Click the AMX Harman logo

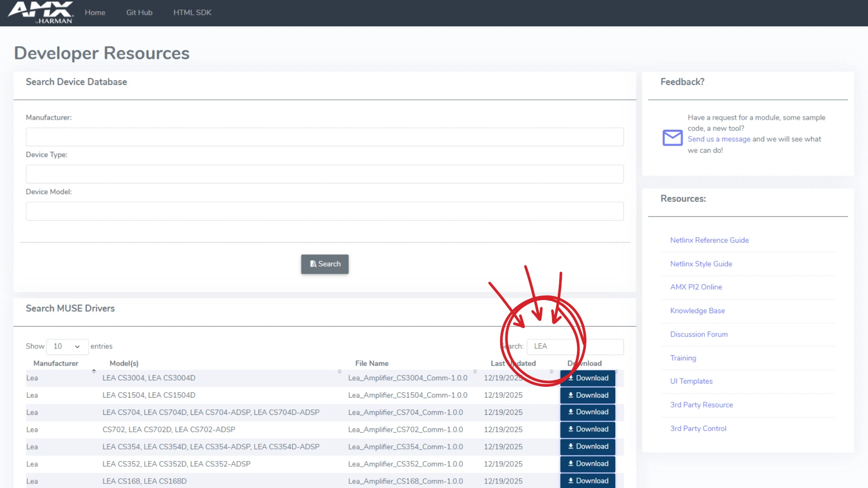coord(41,12)
